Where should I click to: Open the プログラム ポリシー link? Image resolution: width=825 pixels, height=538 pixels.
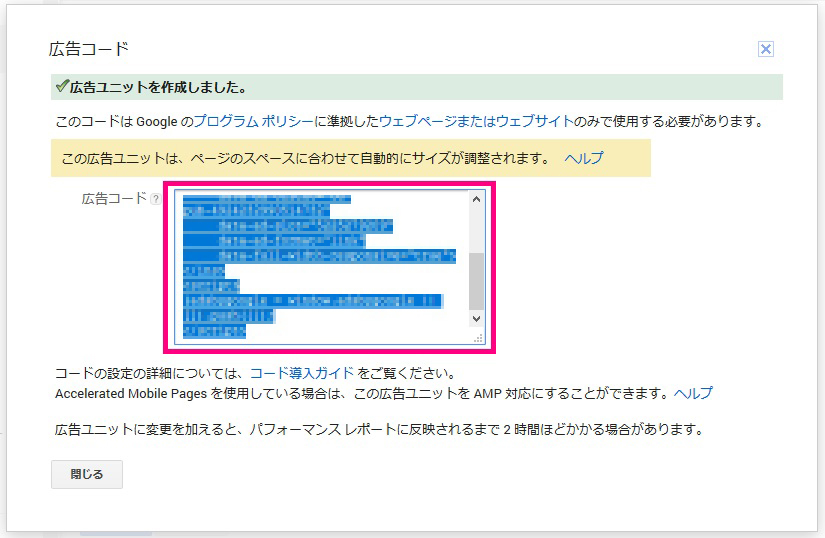click(x=254, y=121)
